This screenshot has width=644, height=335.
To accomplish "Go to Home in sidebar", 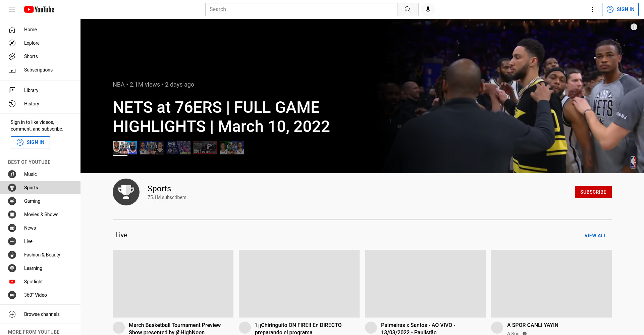I will click(40, 30).
